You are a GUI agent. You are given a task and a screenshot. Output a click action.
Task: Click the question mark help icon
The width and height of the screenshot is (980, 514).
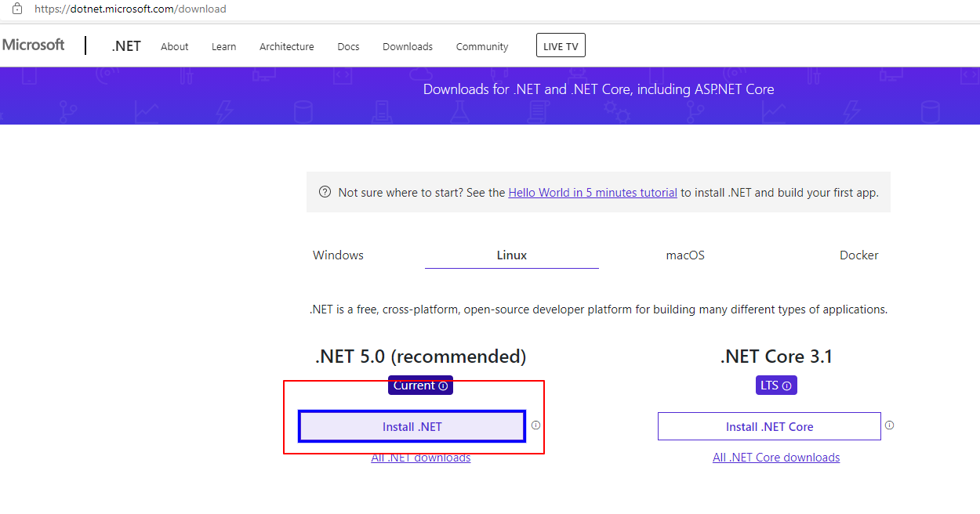325,192
